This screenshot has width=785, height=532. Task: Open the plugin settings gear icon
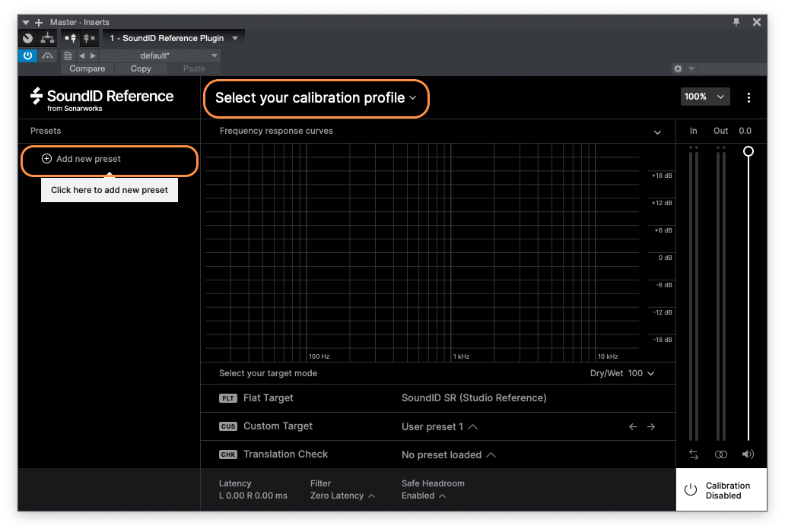(x=678, y=68)
